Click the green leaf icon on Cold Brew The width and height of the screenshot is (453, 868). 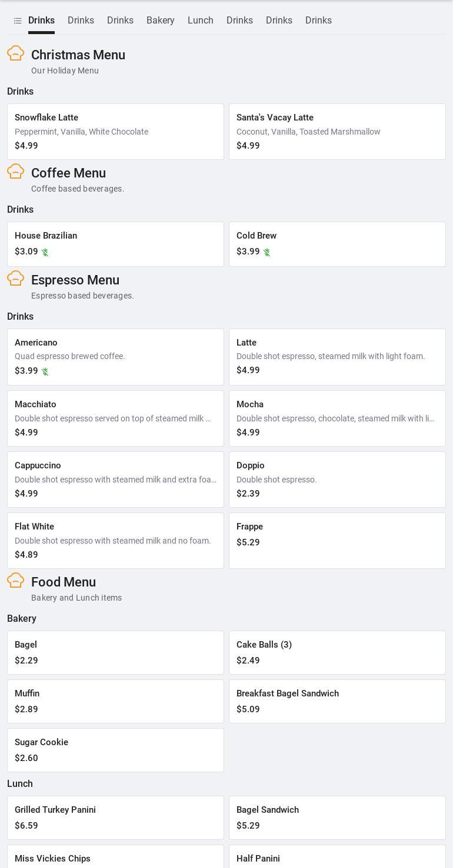click(x=267, y=252)
